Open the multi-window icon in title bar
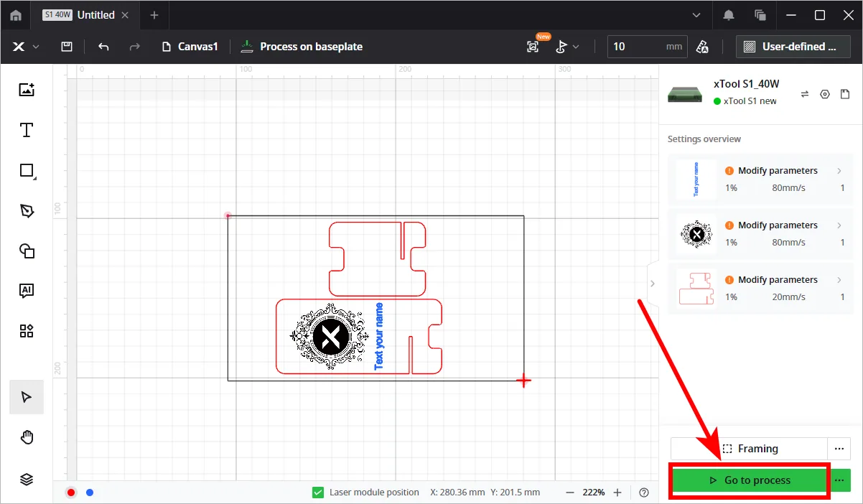863x504 pixels. (x=760, y=15)
